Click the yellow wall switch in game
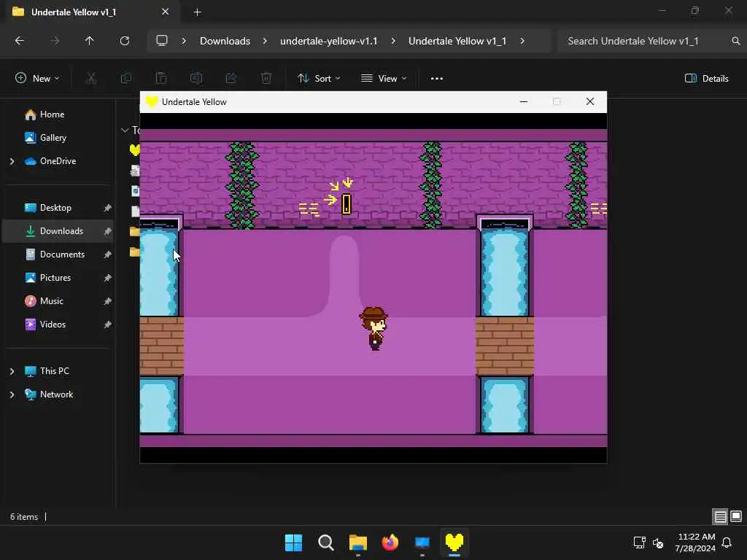 pyautogui.click(x=347, y=204)
